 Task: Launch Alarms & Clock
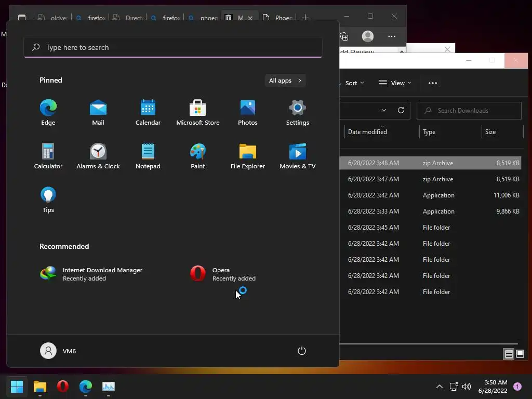point(98,156)
